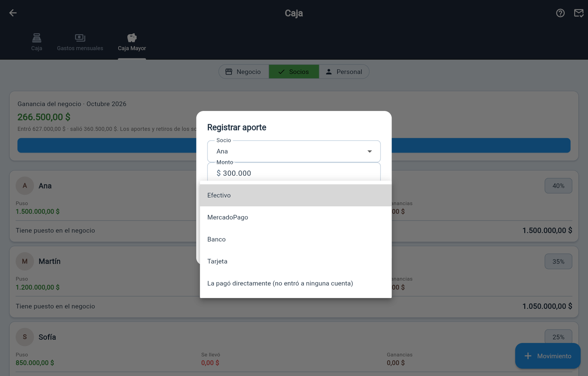The width and height of the screenshot is (588, 376).
Task: Click the Registrar aporte dialog title
Action: 237,128
